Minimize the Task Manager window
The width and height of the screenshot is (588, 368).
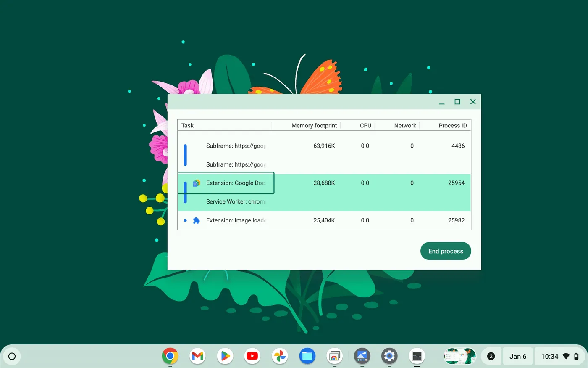442,102
